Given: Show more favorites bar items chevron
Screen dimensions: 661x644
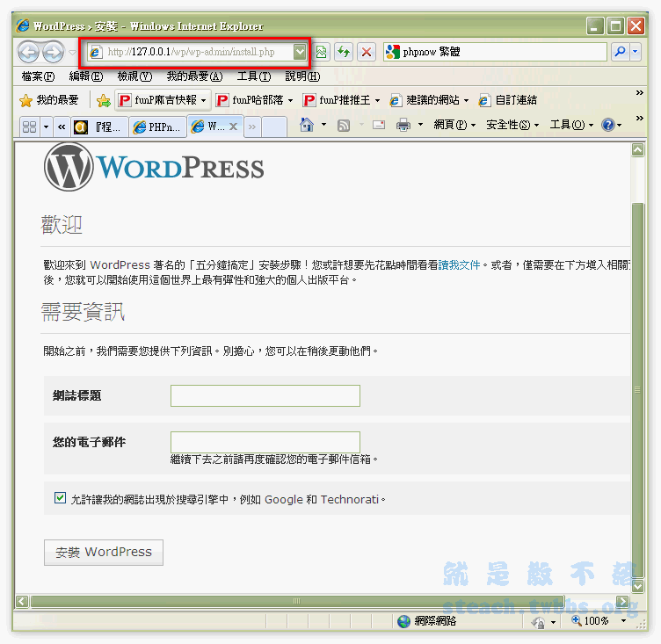Looking at the screenshot, I should click(x=640, y=93).
